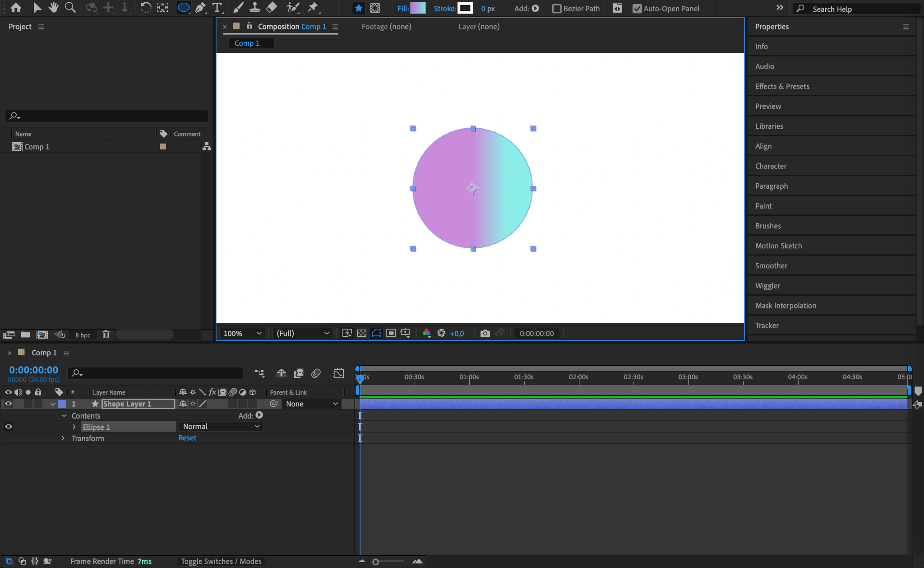Open the Fill gradient color swatch
Screen dimensions: 924x568
(x=417, y=8)
